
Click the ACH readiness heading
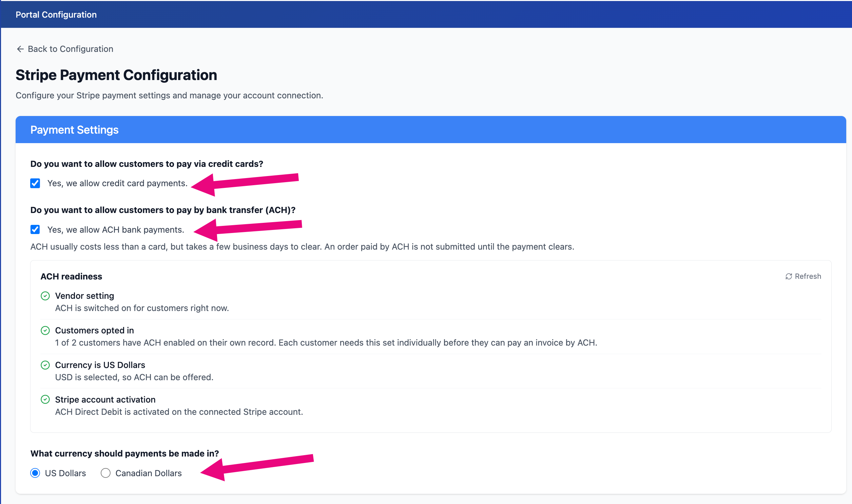tap(71, 276)
